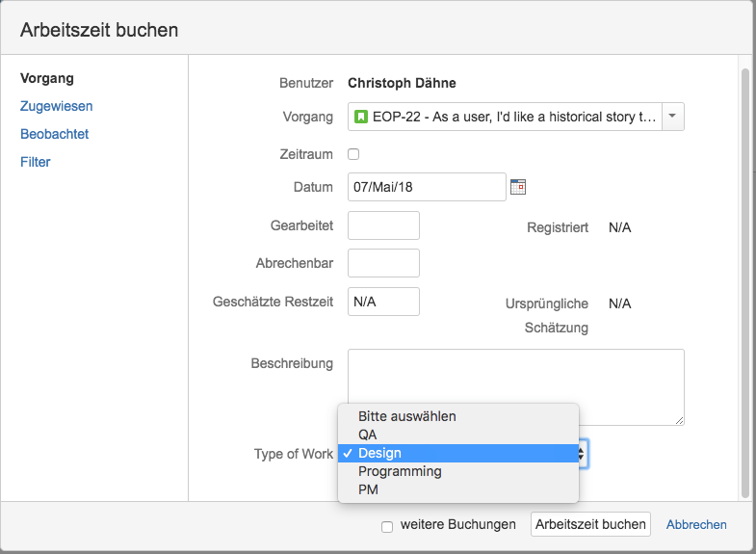Expand the Vorgang issue dropdown arrow
The image size is (756, 554).
coord(672,117)
